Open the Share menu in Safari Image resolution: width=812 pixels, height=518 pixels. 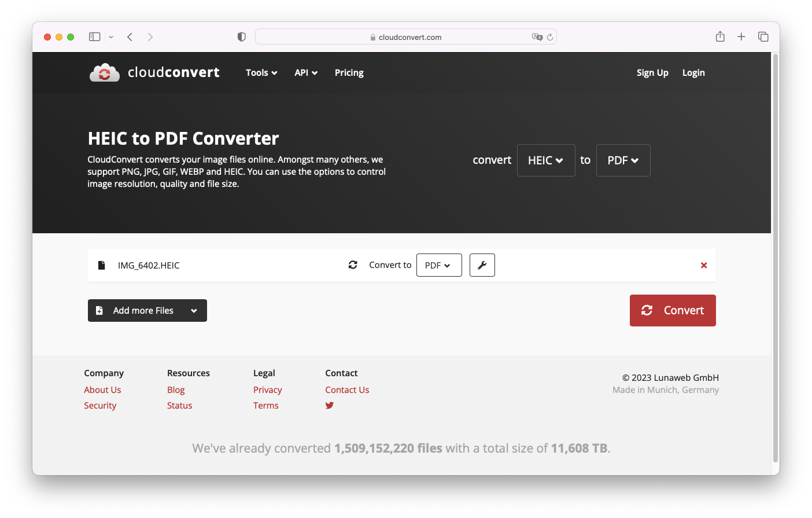[720, 36]
